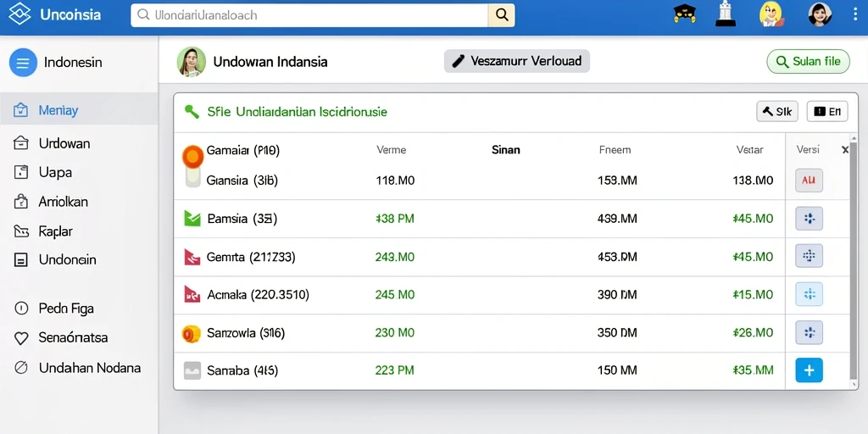Open options button in the Gemrta row
The width and height of the screenshot is (868, 434).
809,256
